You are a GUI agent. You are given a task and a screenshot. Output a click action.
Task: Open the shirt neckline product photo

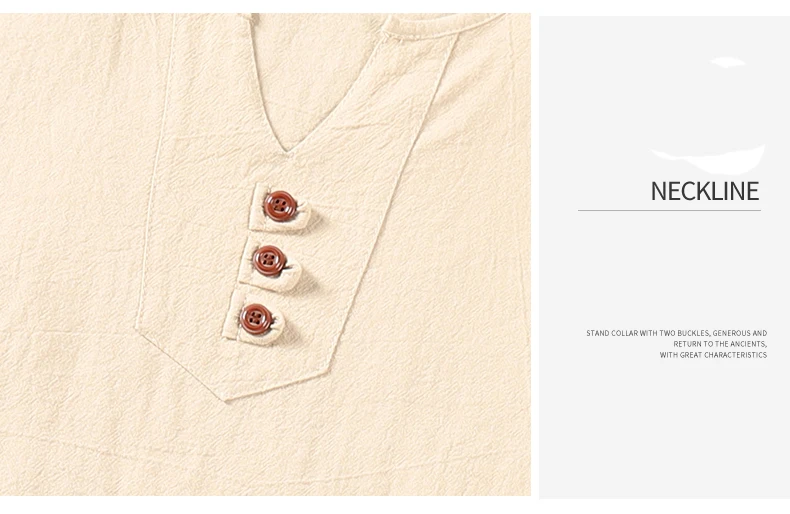tap(265, 254)
